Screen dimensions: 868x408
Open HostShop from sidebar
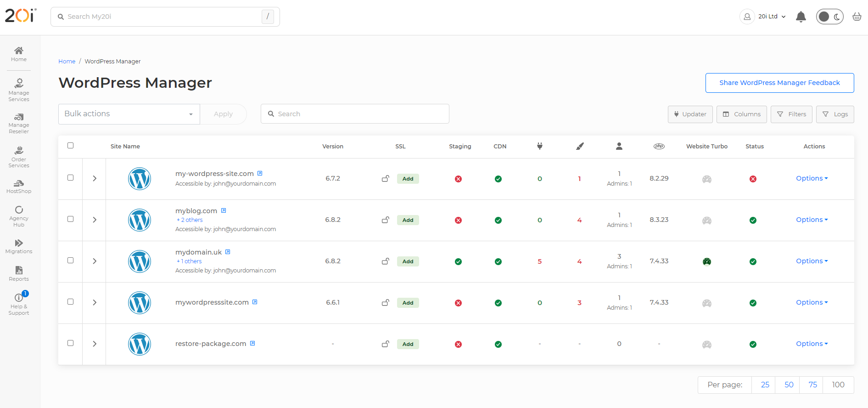tap(19, 187)
